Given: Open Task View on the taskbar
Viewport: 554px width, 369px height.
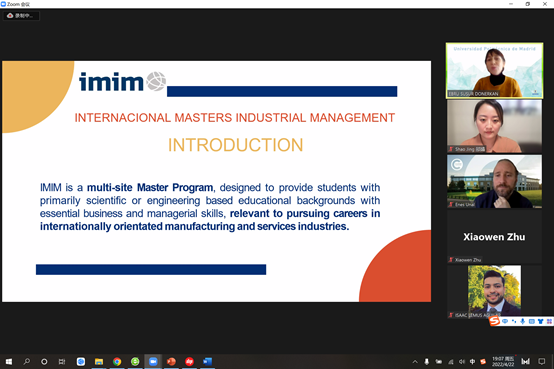Looking at the screenshot, I should (x=62, y=362).
